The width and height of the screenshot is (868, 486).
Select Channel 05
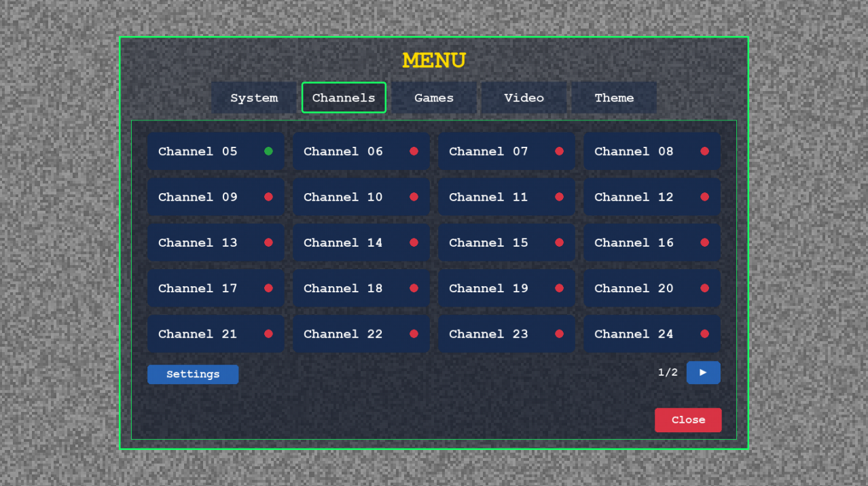216,152
